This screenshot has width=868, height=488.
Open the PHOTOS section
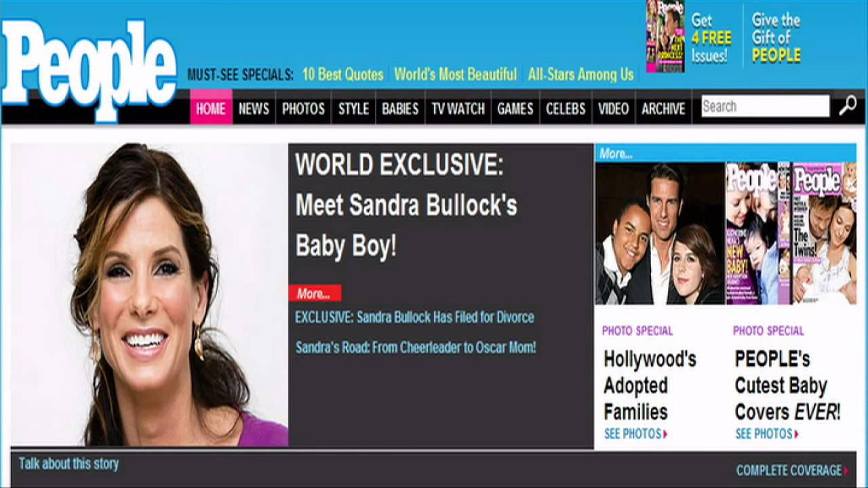coord(303,108)
